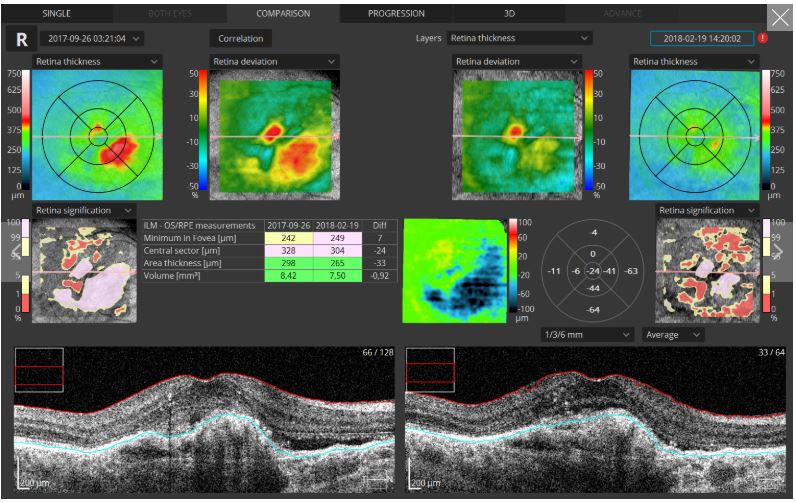Open the PROGRESSION tab
The width and height of the screenshot is (796, 503).
[x=396, y=14]
